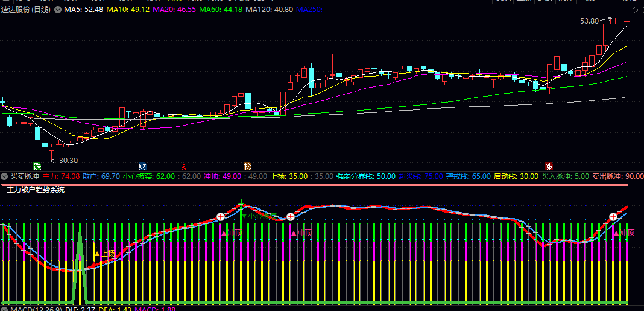Click the first 冲顶 circled-plus signal
This screenshot has width=644, height=311.
pos(221,216)
